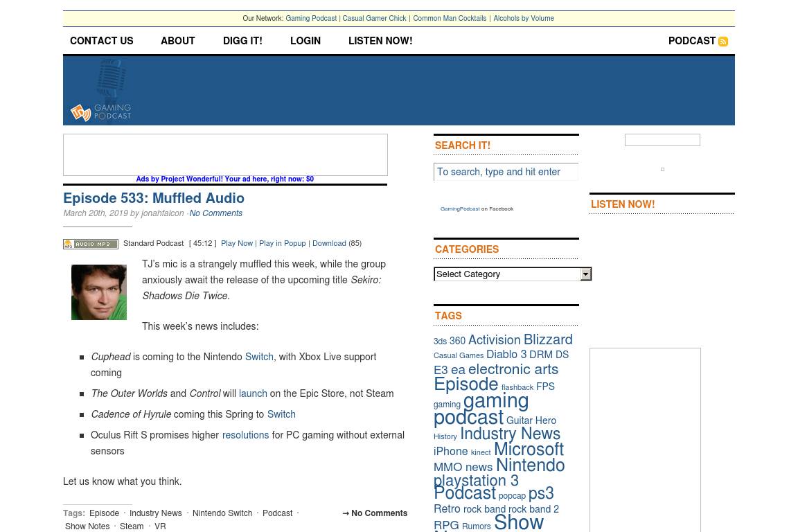Image resolution: width=798 pixels, height=532 pixels.
Task: Click the category dropdown arrow button
Action: 585,274
